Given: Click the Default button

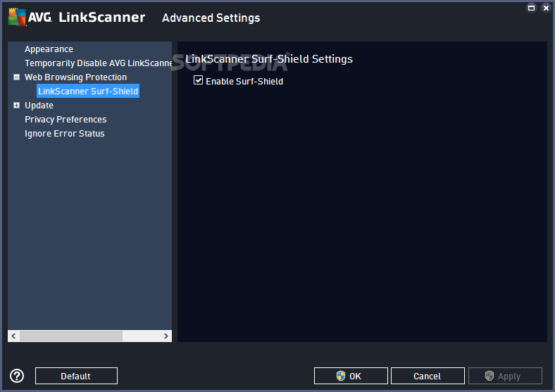Looking at the screenshot, I should [x=76, y=376].
